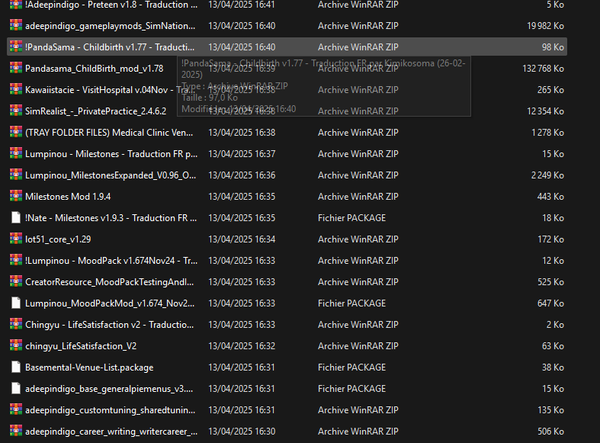Click the 506 Ko size value
The height and width of the screenshot is (443, 600).
pyautogui.click(x=551, y=432)
